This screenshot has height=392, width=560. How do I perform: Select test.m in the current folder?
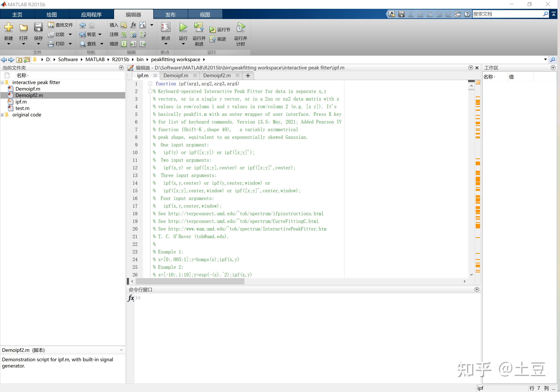point(22,108)
